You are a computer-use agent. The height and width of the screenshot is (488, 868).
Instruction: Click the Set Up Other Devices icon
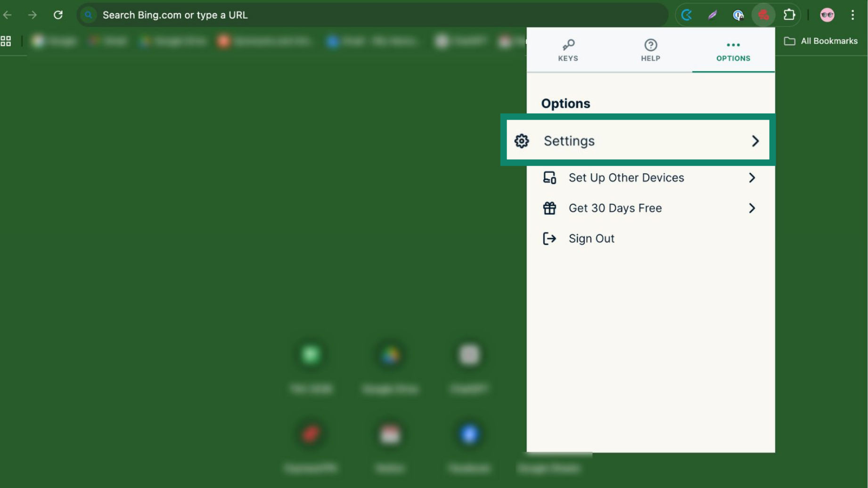coord(549,178)
